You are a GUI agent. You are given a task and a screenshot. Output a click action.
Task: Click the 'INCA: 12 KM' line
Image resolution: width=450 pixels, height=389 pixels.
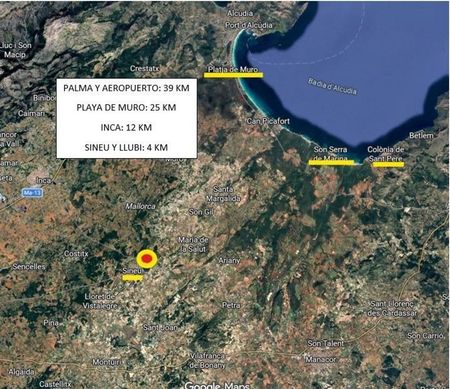coord(126,127)
